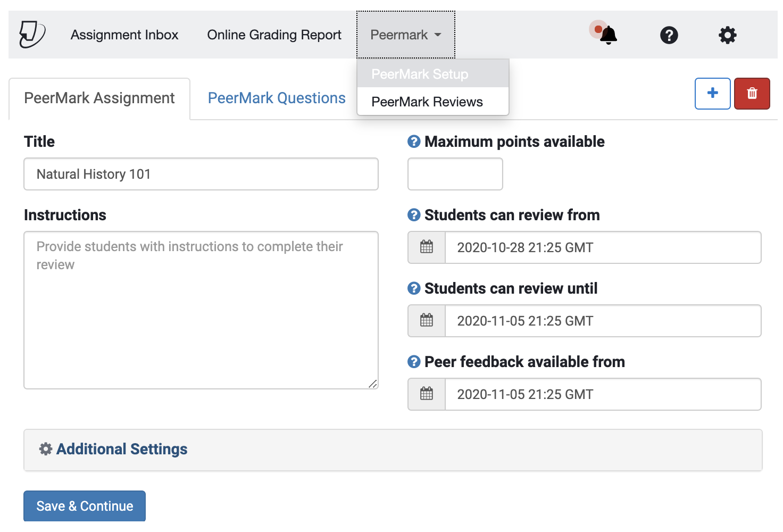
Task: Switch to the PeerMark Assignment tab
Action: (x=99, y=98)
